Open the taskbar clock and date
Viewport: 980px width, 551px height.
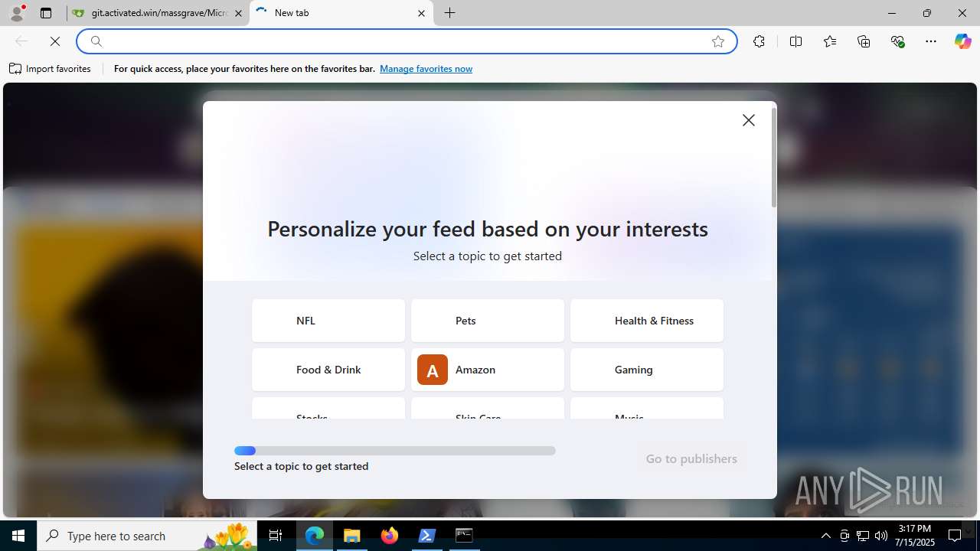click(x=915, y=536)
